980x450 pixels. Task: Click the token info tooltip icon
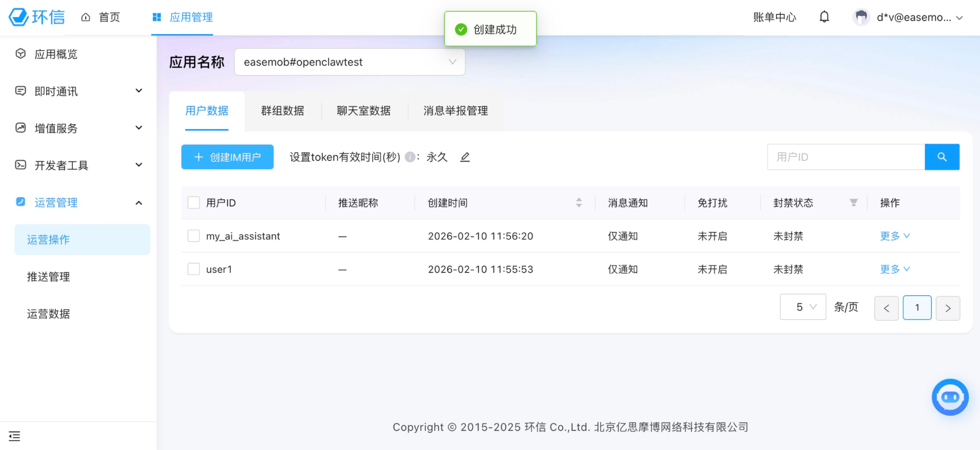[410, 157]
